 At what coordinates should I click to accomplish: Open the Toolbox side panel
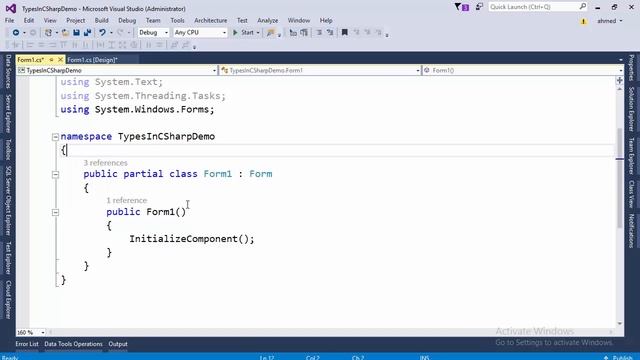tap(8, 149)
